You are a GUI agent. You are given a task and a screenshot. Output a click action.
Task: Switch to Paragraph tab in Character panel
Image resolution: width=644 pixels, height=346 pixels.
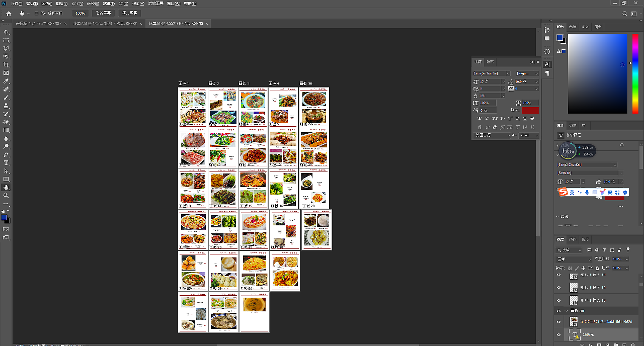(x=490, y=62)
